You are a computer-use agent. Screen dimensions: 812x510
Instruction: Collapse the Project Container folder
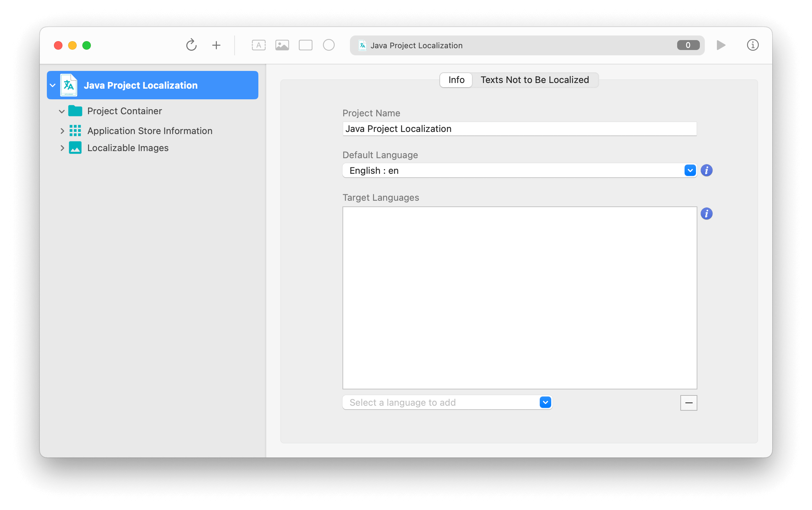click(x=62, y=111)
